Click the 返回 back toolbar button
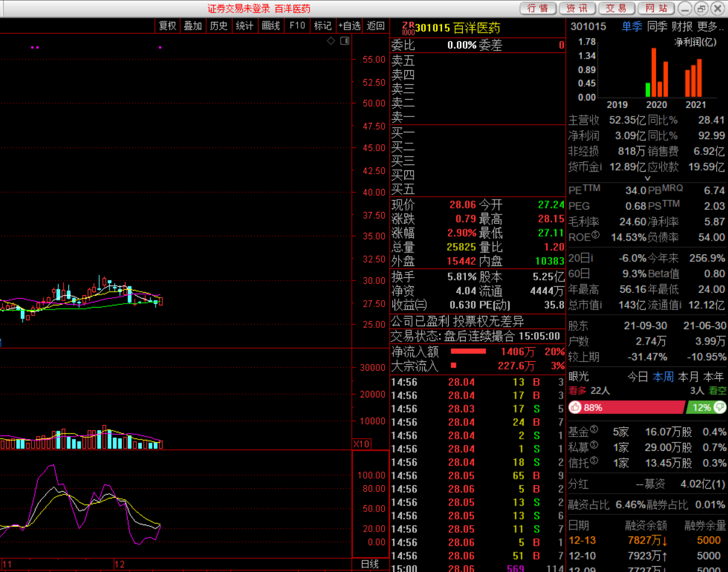 (x=376, y=26)
